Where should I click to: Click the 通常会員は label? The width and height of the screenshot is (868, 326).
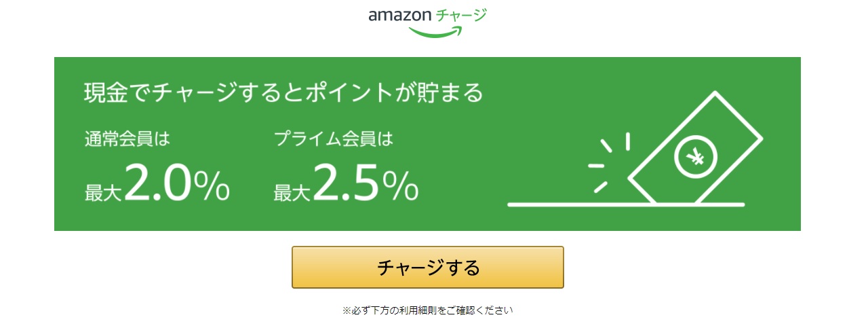(127, 139)
